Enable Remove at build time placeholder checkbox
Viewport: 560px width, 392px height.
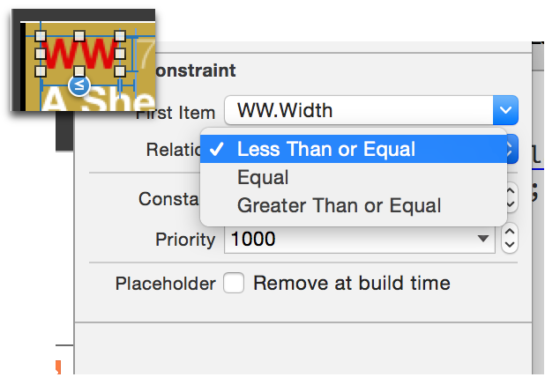coord(234,284)
